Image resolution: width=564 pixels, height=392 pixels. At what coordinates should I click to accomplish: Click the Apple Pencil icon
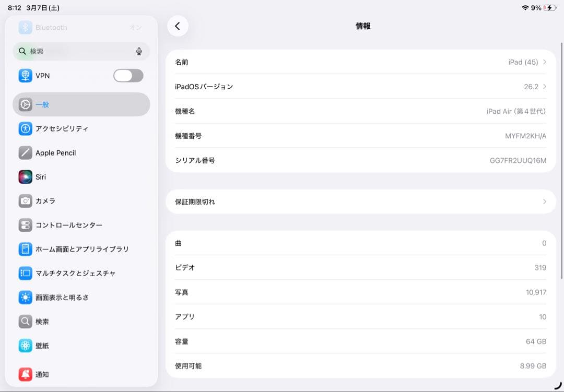coord(25,153)
